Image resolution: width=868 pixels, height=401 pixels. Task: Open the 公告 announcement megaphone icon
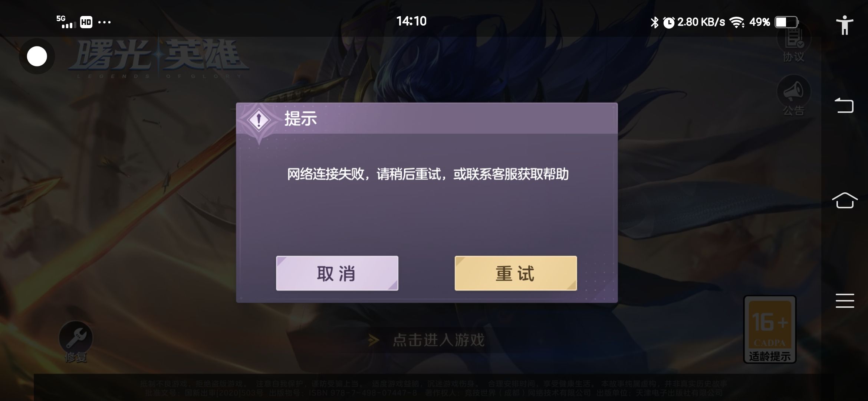(793, 95)
